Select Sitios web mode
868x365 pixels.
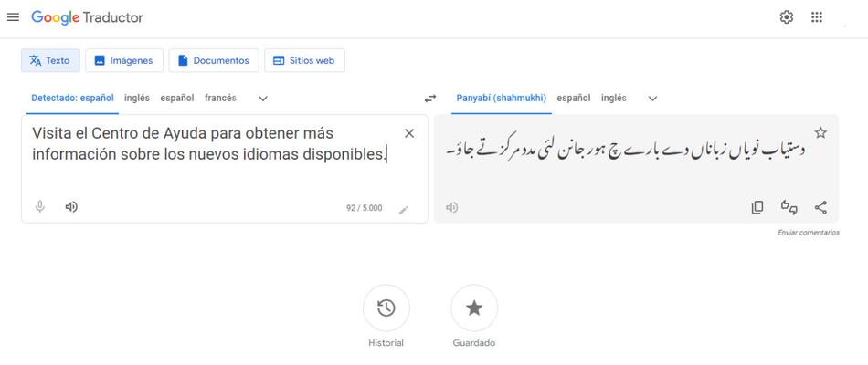pos(304,61)
